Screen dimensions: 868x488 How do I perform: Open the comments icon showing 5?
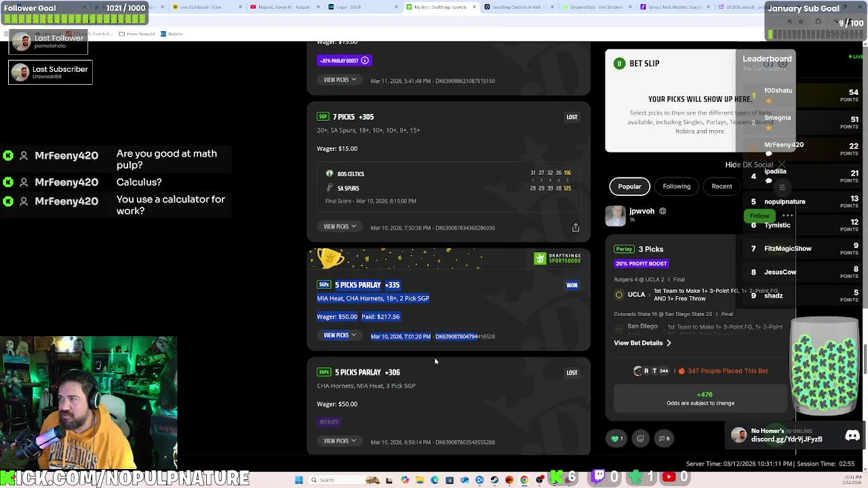pyautogui.click(x=664, y=439)
